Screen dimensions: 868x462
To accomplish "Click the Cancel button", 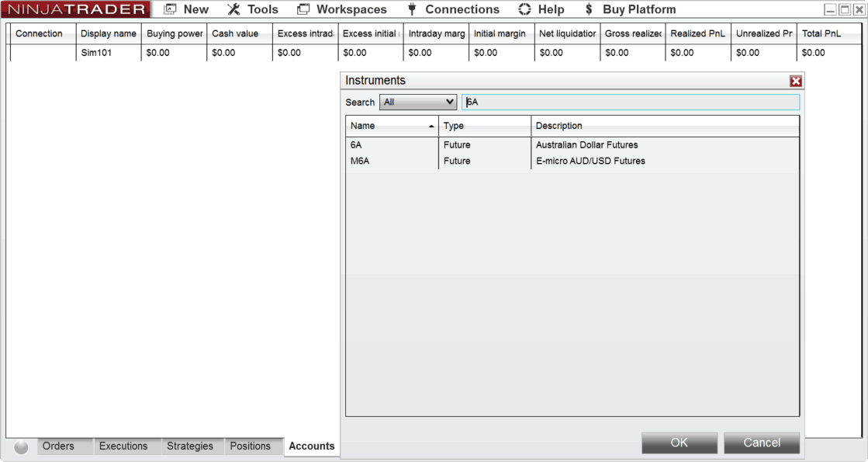I will [x=762, y=443].
